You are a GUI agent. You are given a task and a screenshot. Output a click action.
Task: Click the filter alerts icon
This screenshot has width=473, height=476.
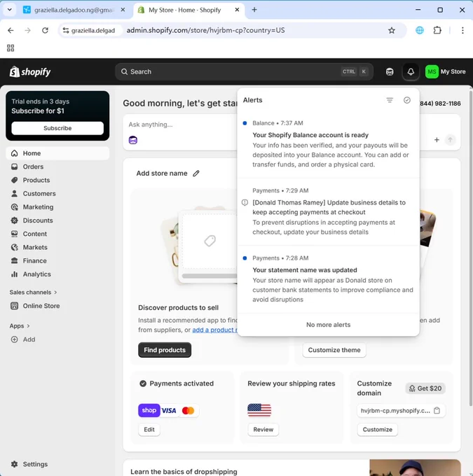click(390, 100)
